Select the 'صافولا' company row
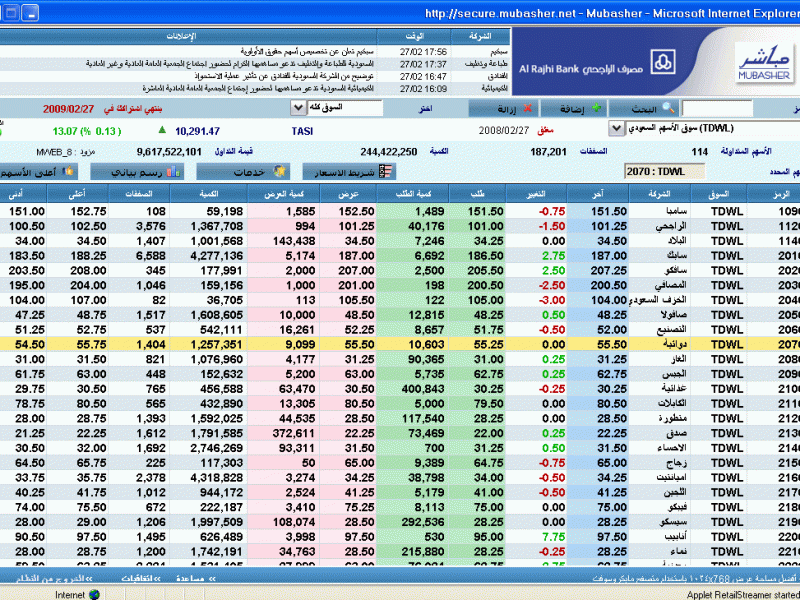This screenshot has height=600, width=800. click(400, 315)
